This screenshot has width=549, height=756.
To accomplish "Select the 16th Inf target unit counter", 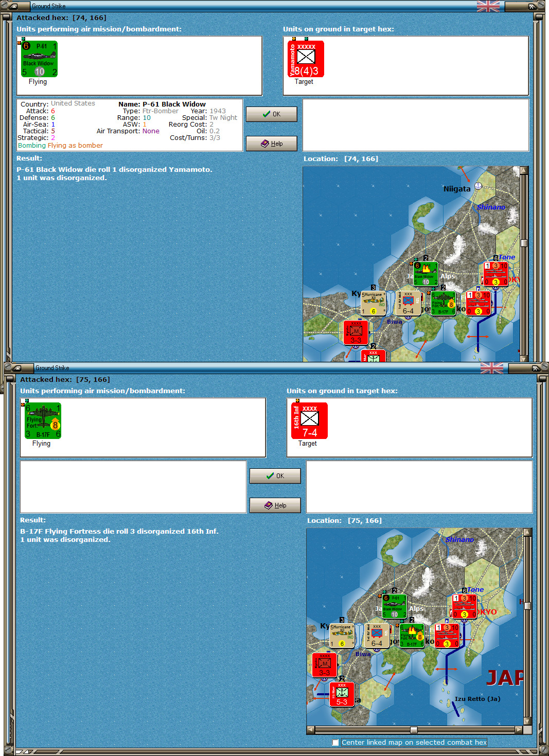I will click(309, 421).
